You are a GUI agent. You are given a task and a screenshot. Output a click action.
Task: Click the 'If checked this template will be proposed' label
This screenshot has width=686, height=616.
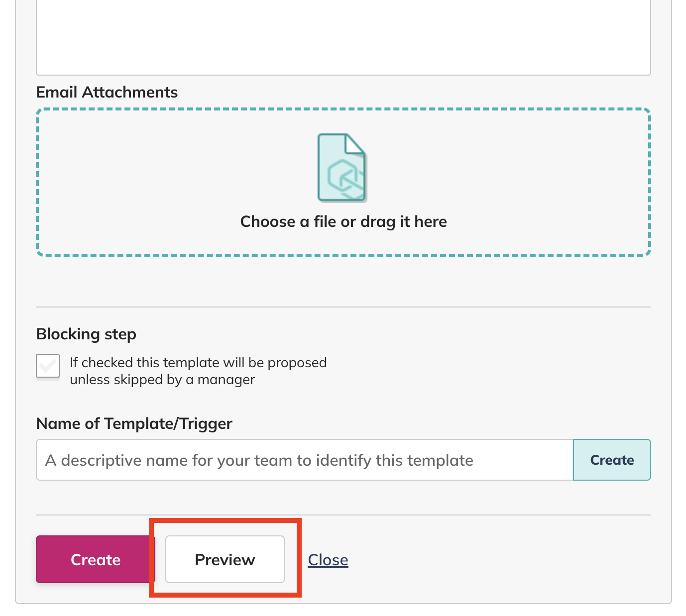(198, 362)
